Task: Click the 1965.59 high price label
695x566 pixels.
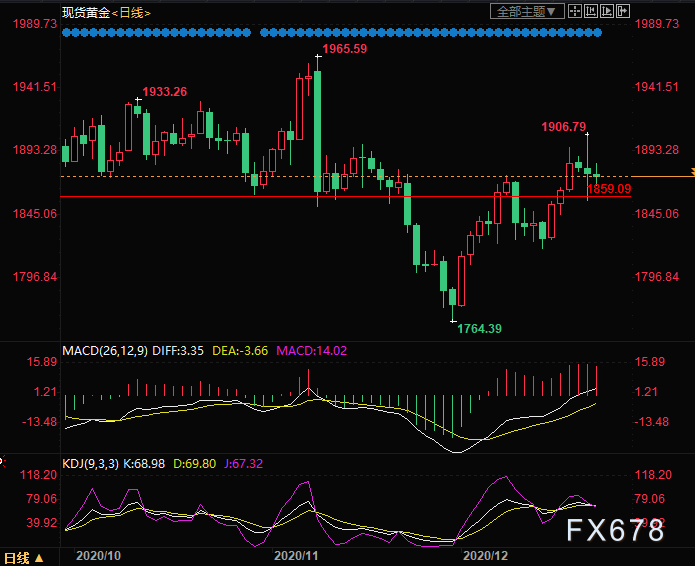Action: [x=345, y=49]
